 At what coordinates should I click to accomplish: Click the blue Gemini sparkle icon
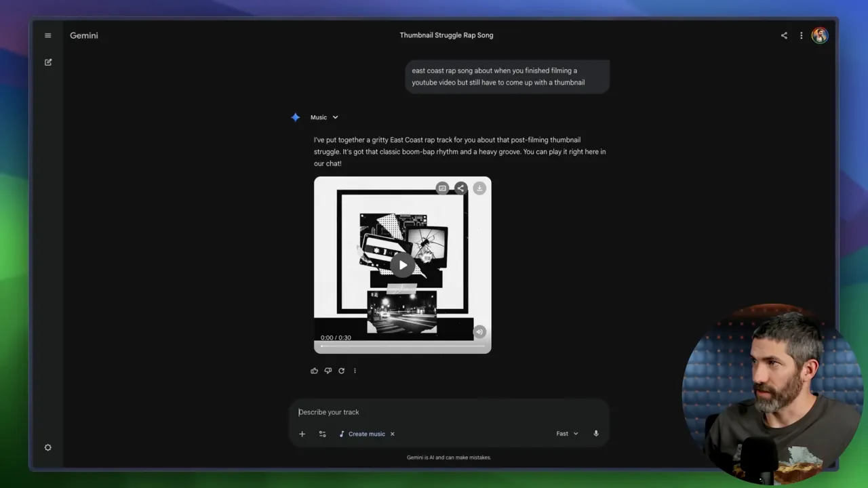[296, 117]
